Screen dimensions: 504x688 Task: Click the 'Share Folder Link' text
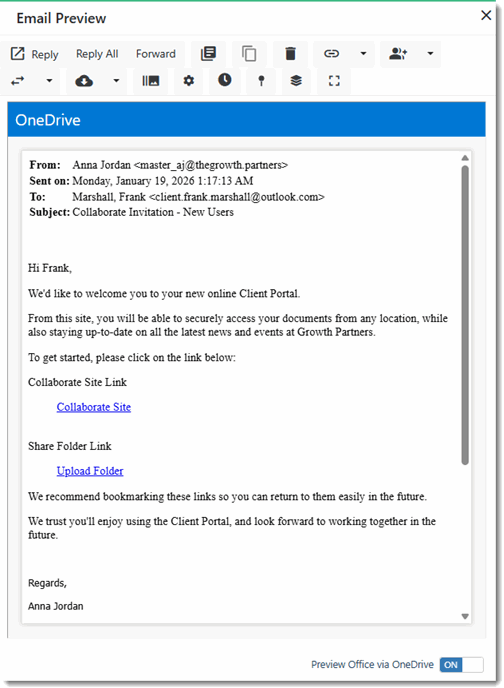pyautogui.click(x=70, y=446)
